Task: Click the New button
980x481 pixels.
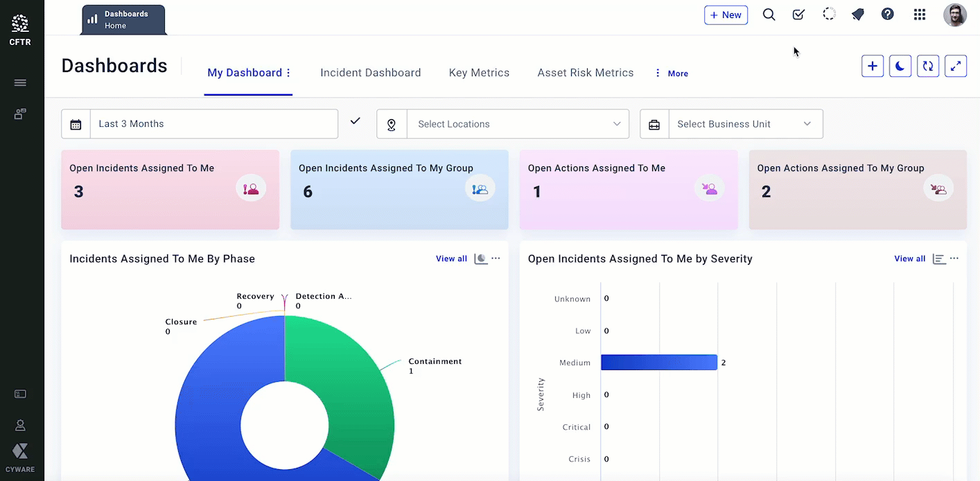Action: (726, 15)
